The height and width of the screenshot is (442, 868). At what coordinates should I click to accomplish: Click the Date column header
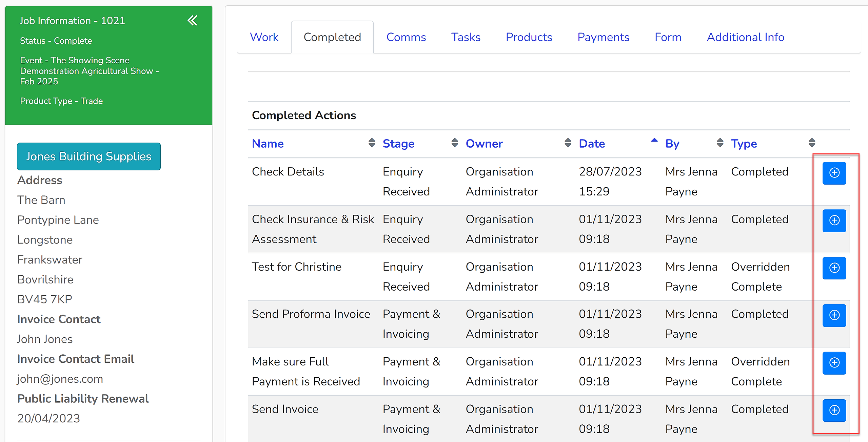(592, 144)
